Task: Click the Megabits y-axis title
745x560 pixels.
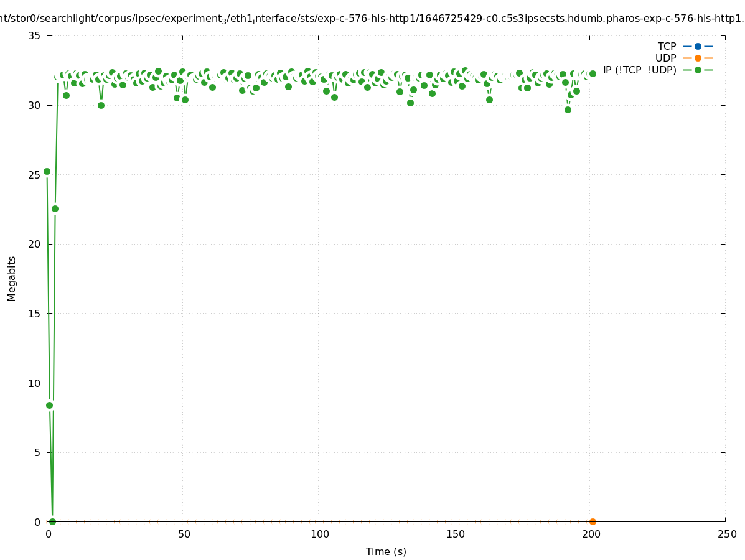Action: [x=12, y=278]
